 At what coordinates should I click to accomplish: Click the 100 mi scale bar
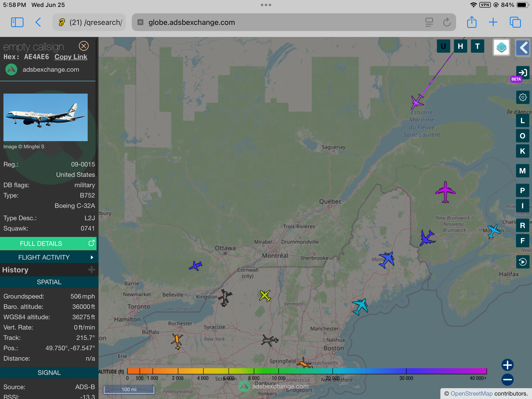tap(129, 389)
